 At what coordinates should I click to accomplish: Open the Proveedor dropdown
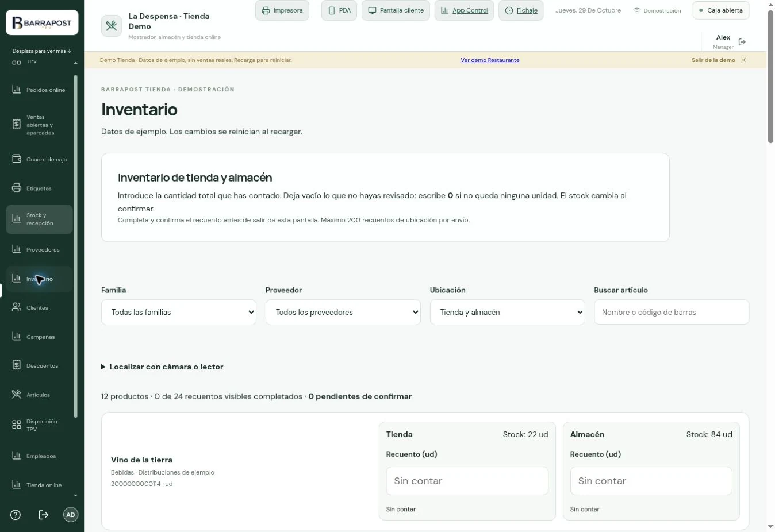pyautogui.click(x=343, y=312)
